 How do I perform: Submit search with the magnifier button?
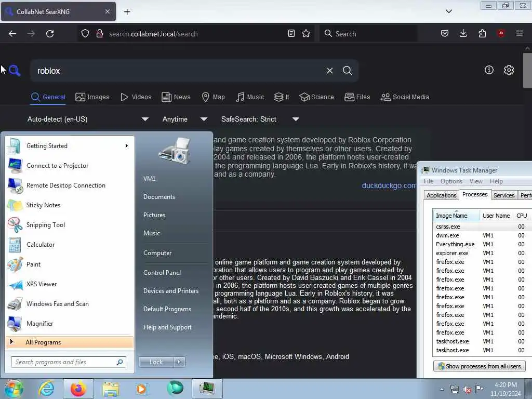[x=347, y=71]
